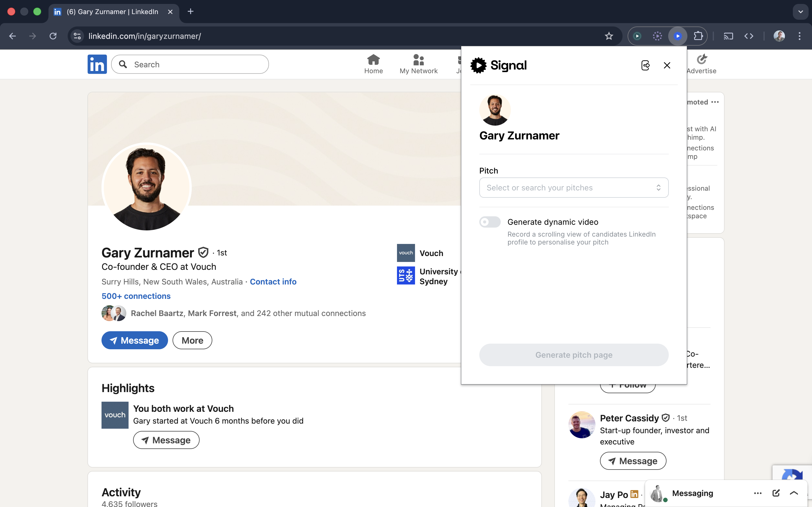
Task: Open the Chrome three-dot menu
Action: (x=800, y=36)
